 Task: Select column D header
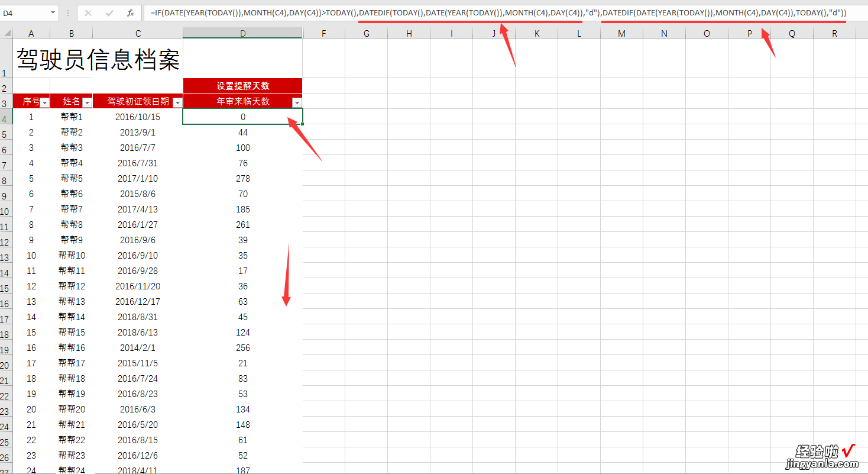243,33
